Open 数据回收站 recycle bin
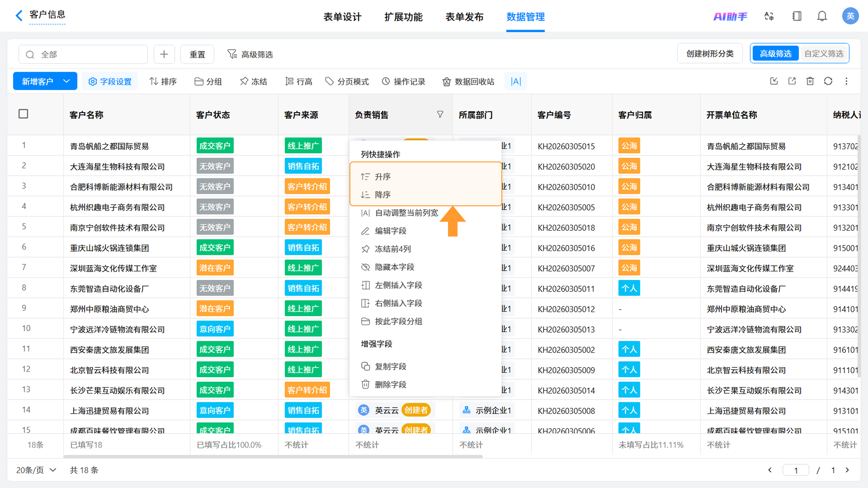This screenshot has width=868, height=488. pos(468,81)
